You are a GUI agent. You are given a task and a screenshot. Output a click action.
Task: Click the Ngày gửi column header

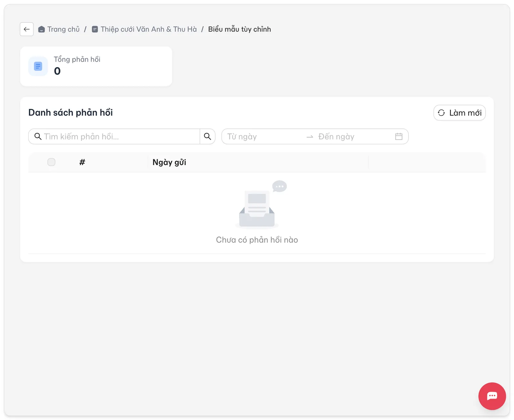click(x=169, y=162)
